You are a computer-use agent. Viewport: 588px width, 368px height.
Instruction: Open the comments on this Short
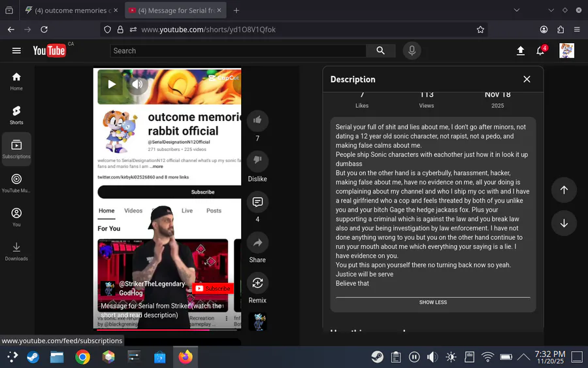point(257,202)
